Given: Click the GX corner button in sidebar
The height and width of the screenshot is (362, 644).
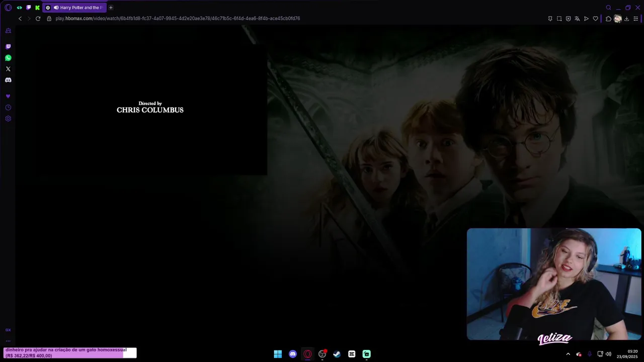Looking at the screenshot, I should pos(8,330).
